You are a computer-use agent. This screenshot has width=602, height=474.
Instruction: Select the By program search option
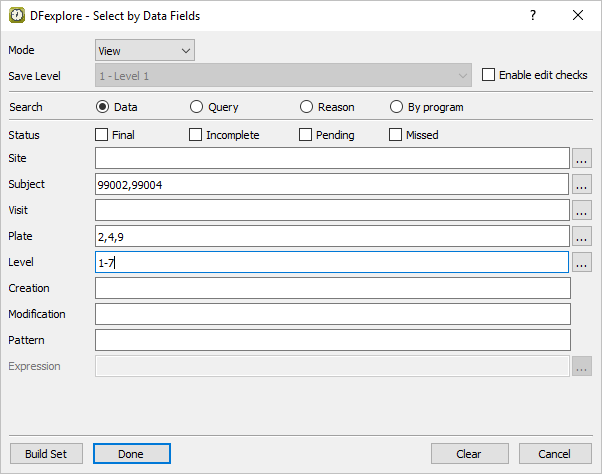[396, 107]
